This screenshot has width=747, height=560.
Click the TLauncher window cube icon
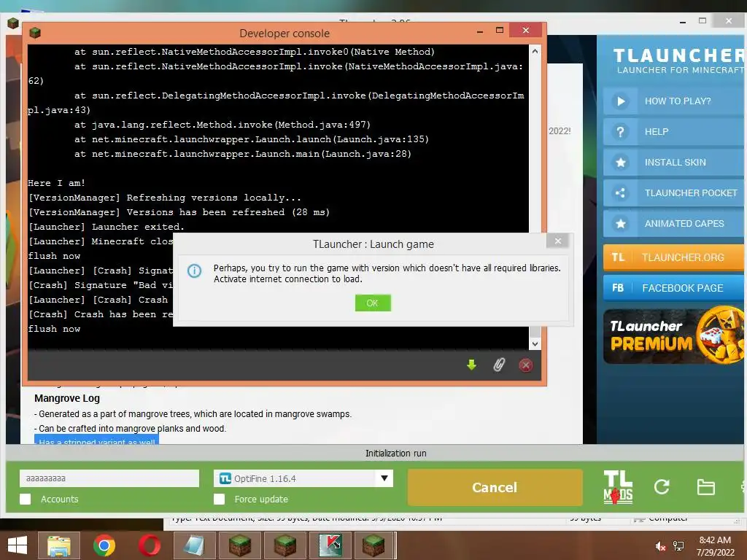[x=13, y=23]
